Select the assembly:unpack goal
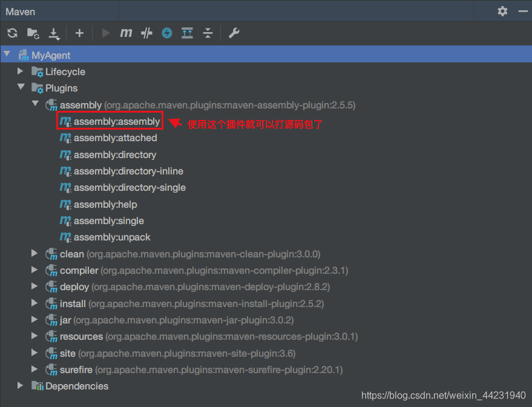Image resolution: width=532 pixels, height=407 pixels. [x=112, y=237]
